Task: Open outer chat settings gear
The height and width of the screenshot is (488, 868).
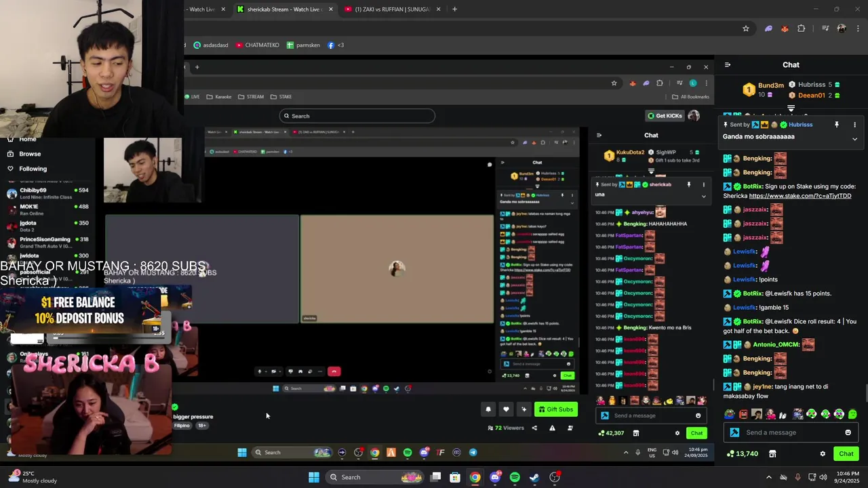Action: coord(823,453)
